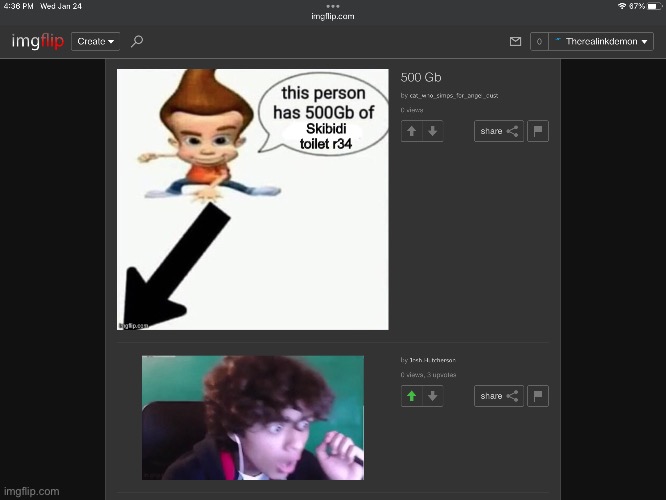
Task: Open the imgflip home logo
Action: coord(38,41)
